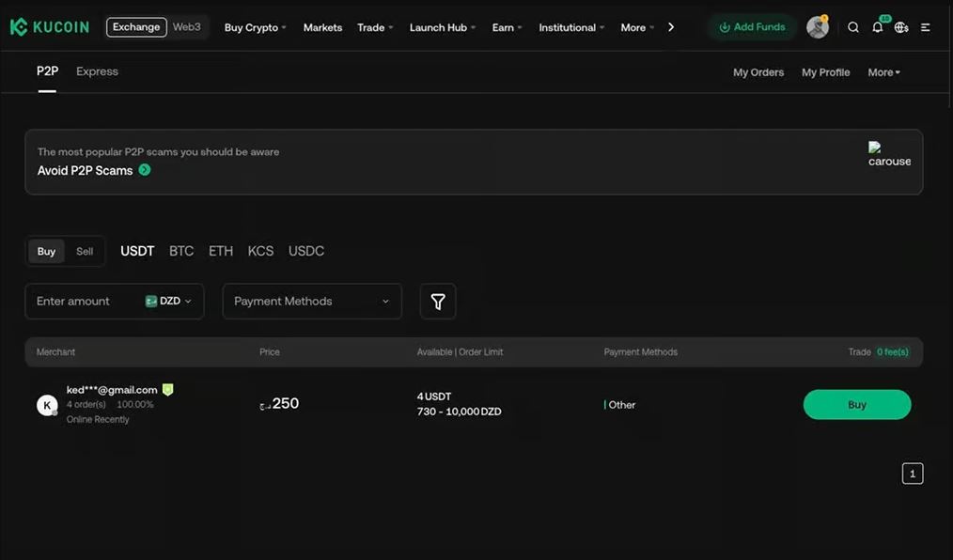Image resolution: width=953 pixels, height=560 pixels.
Task: Click the Available | Order Limit header
Action: tap(460, 352)
